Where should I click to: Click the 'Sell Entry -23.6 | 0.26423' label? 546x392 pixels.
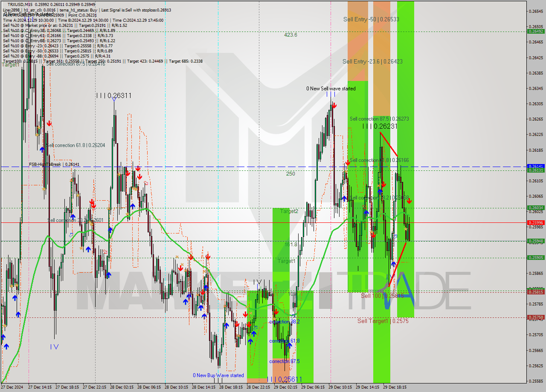click(x=372, y=61)
